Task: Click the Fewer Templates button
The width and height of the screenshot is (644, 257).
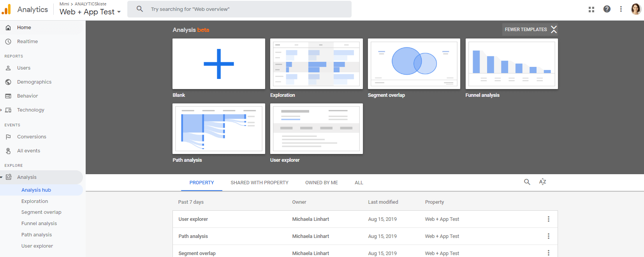Action: pyautogui.click(x=530, y=30)
